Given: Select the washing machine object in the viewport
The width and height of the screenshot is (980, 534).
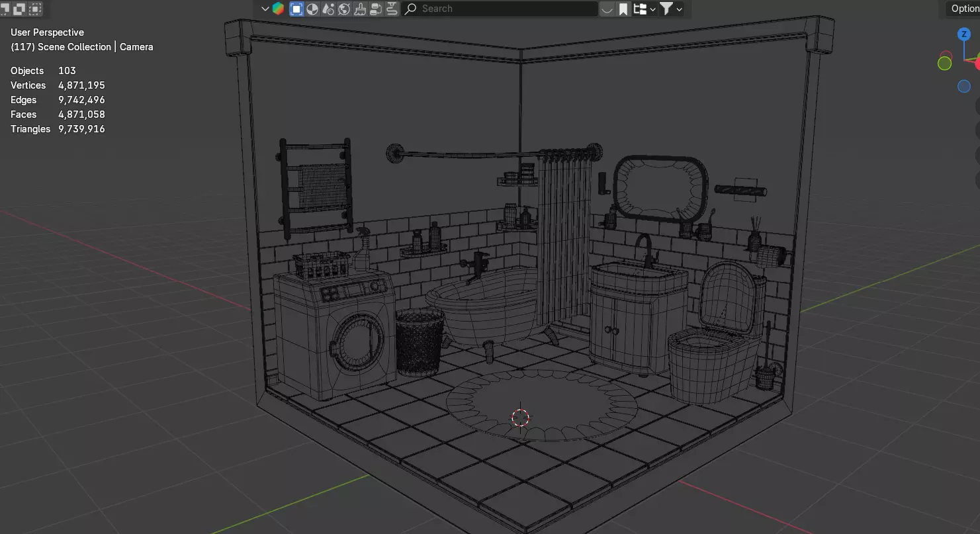Looking at the screenshot, I should tap(334, 334).
